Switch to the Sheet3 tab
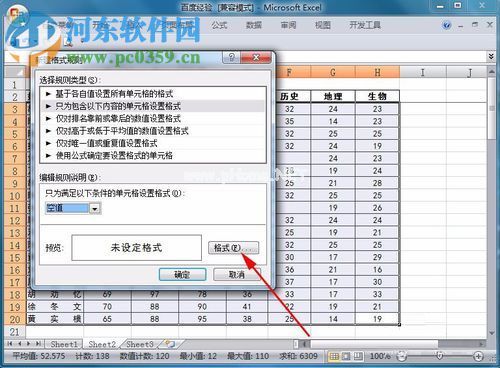Viewport: 500px width, 368px height. [x=140, y=344]
